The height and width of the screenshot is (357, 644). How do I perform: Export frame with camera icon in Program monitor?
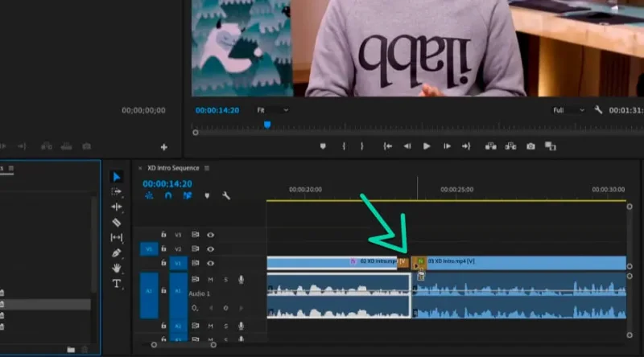point(530,146)
